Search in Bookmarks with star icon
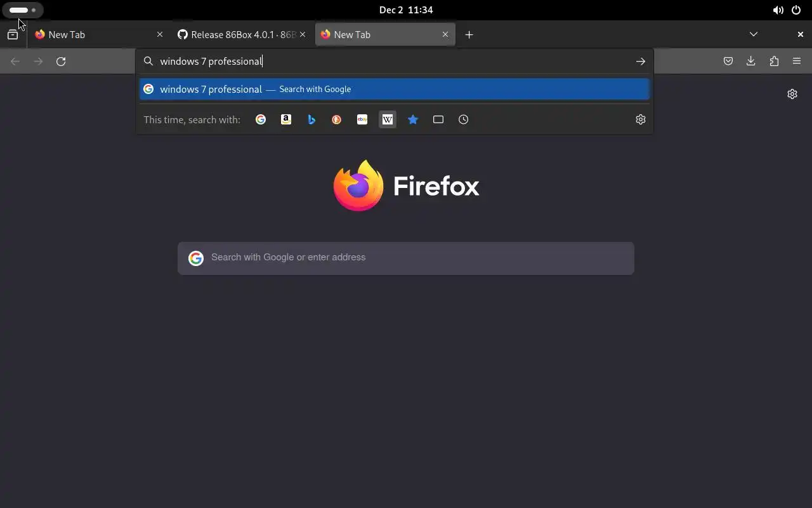The height and width of the screenshot is (508, 812). (413, 119)
